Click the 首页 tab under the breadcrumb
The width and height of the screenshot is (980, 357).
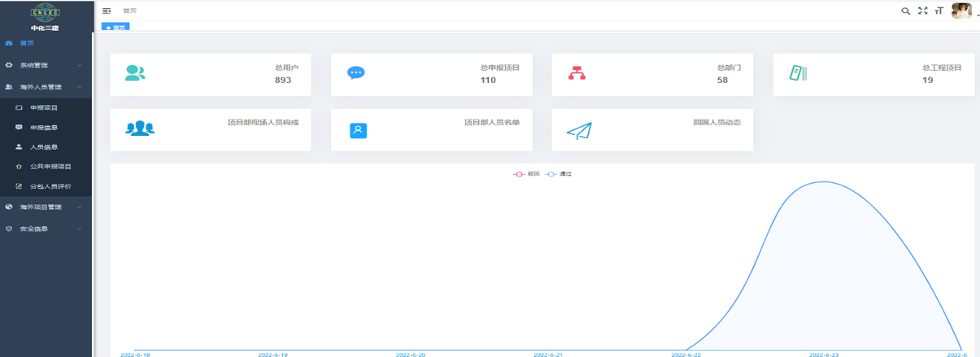tap(115, 28)
